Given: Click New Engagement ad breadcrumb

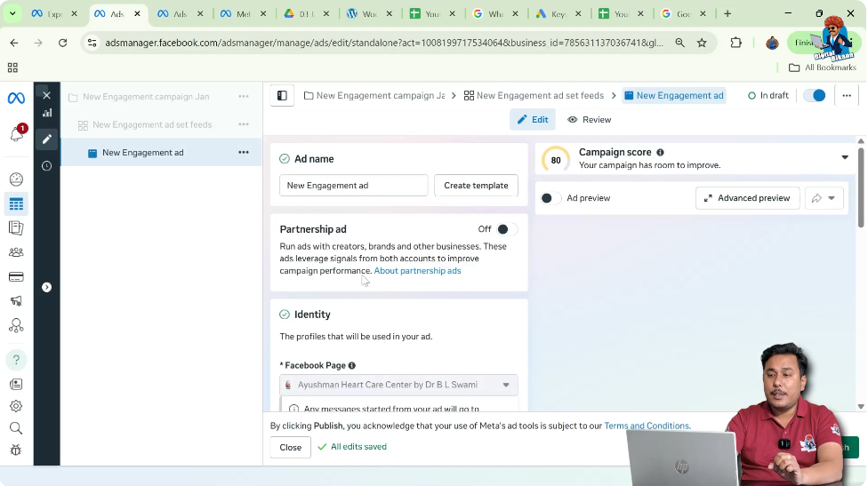Looking at the screenshot, I should [x=674, y=96].
